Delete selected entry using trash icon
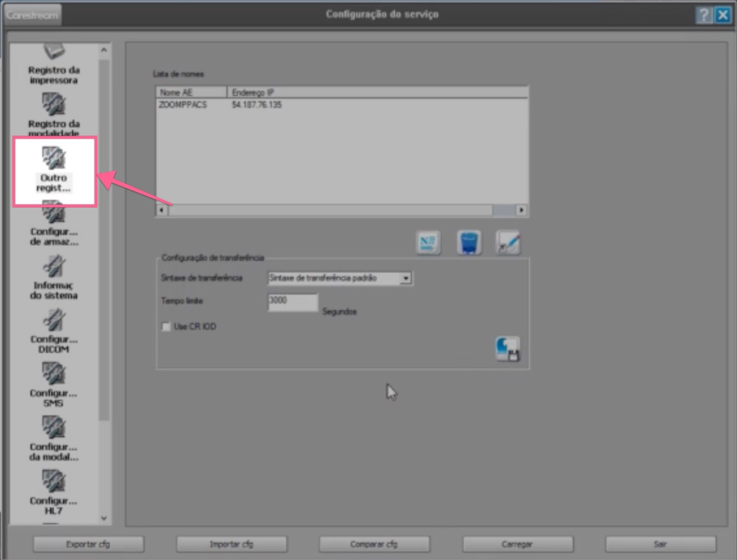 click(468, 241)
